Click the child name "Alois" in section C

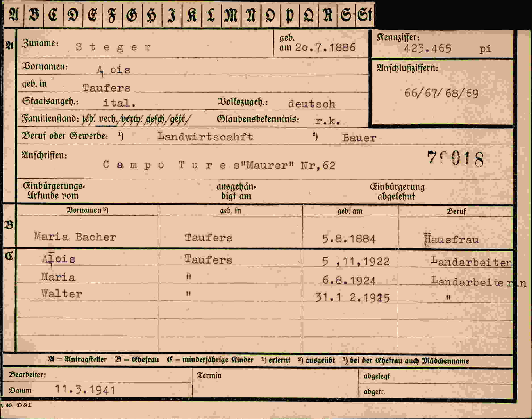pos(58,259)
